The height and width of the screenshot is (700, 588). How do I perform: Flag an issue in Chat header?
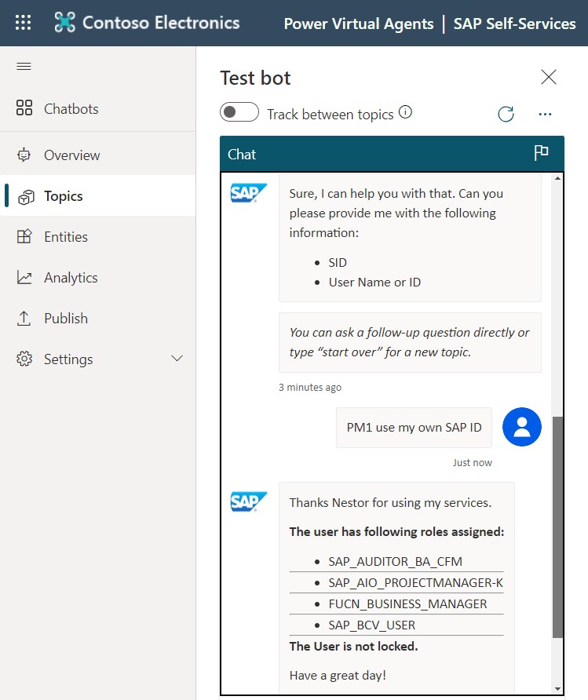tap(541, 153)
